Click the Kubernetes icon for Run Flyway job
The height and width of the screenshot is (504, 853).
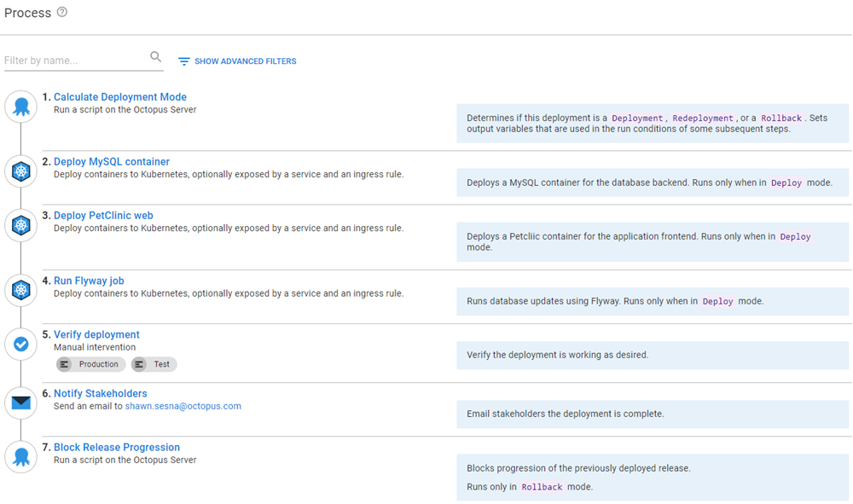click(20, 289)
